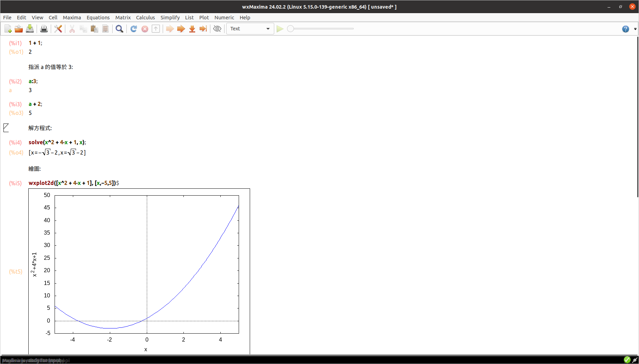The image size is (639, 364).
Task: Open an existing Maxima file
Action: 19,29
